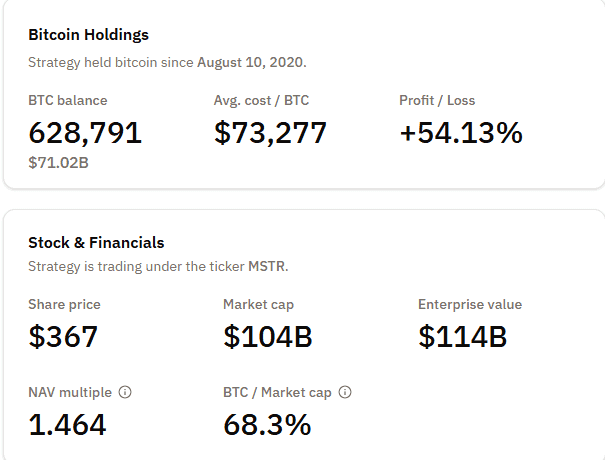
Task: Click the BTC balance label
Action: click(x=67, y=100)
